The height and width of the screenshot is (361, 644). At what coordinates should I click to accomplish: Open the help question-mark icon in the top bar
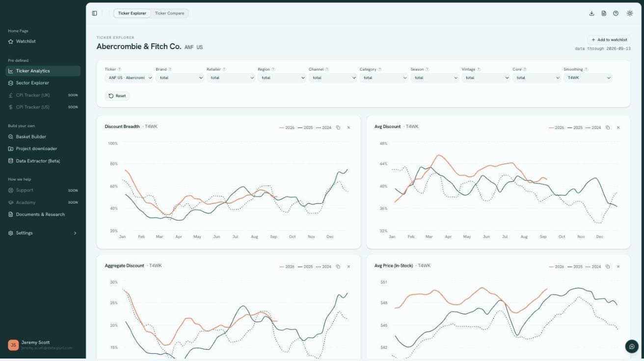pyautogui.click(x=616, y=13)
